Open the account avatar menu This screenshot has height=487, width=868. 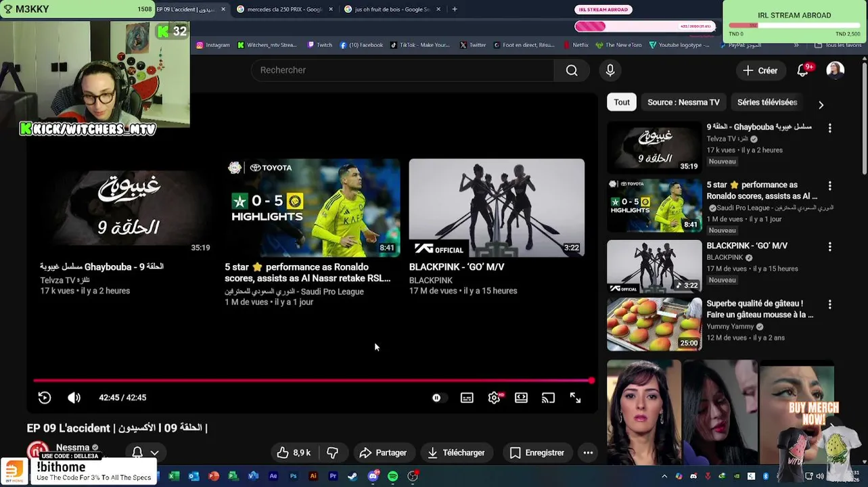click(836, 70)
